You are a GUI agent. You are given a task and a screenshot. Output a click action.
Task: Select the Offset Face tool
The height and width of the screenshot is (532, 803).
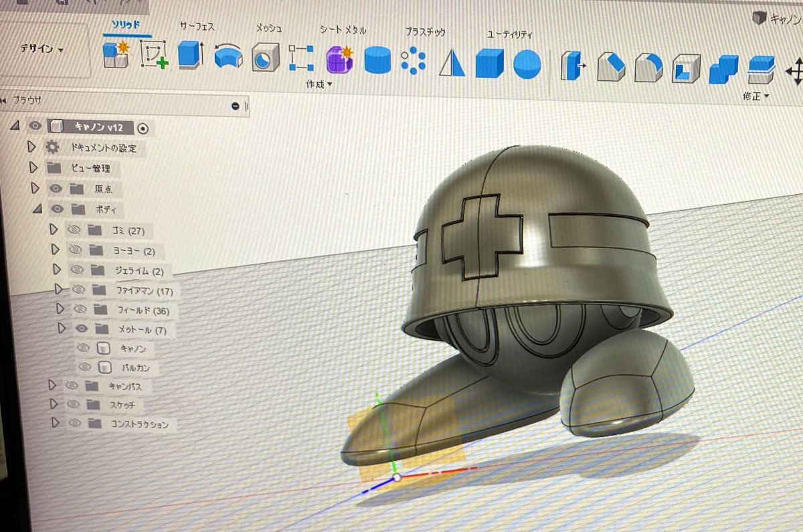click(x=761, y=70)
